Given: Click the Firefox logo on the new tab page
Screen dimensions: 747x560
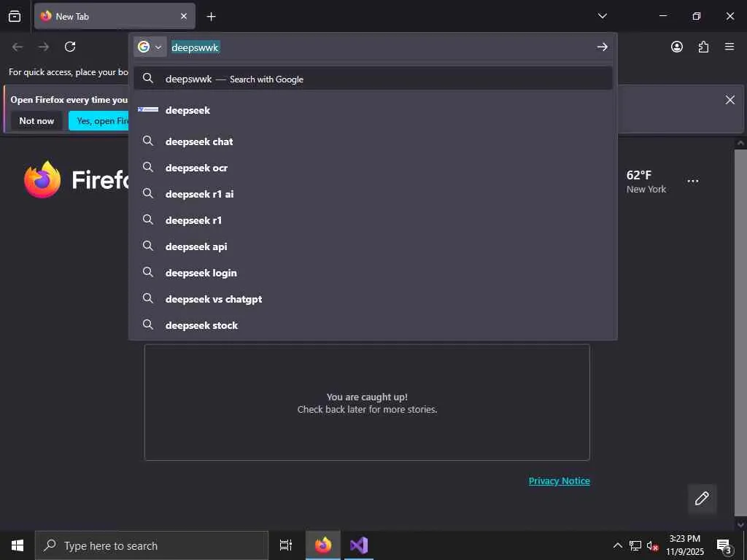Looking at the screenshot, I should (76, 179).
